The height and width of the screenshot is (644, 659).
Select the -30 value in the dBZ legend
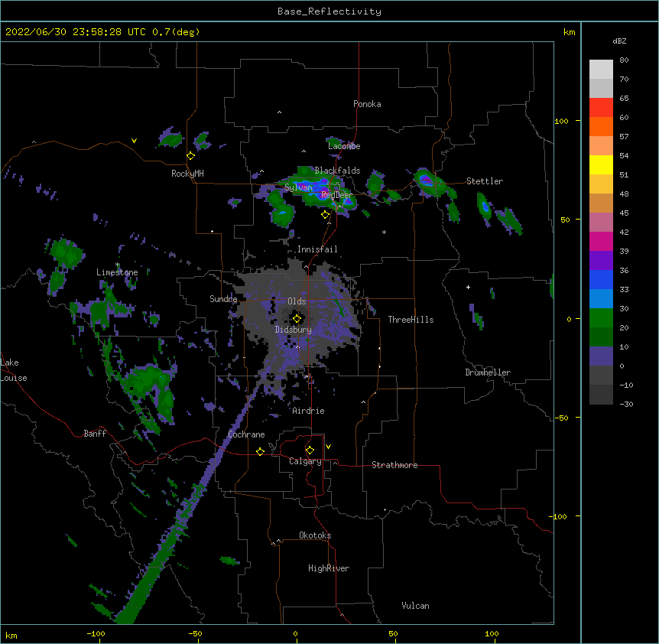point(626,404)
